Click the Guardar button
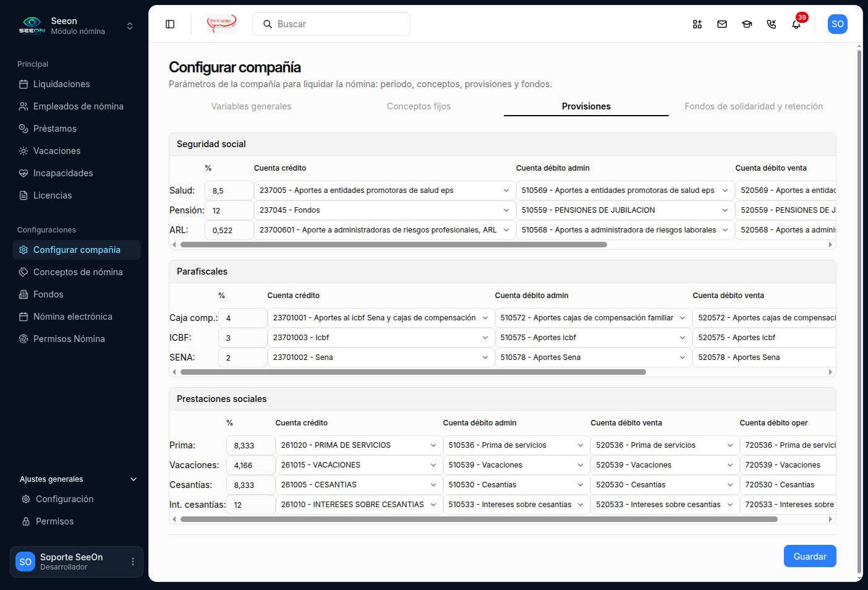This screenshot has height=590, width=868. (x=810, y=556)
